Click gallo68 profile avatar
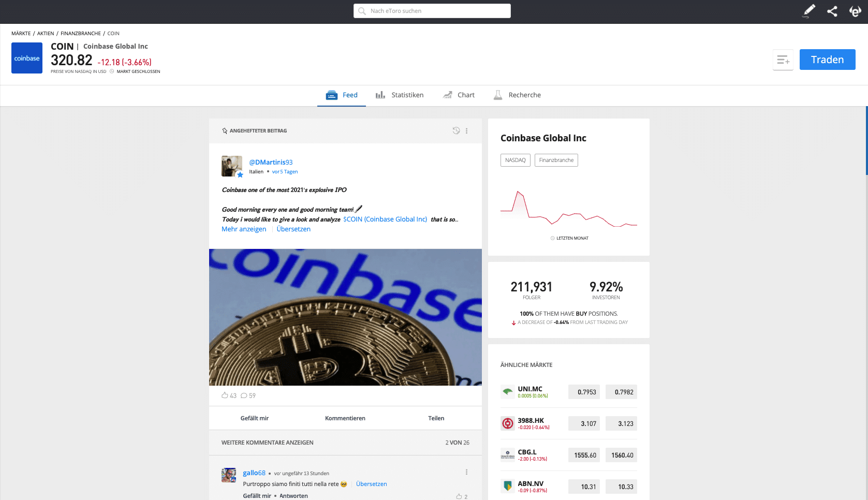 pos(229,475)
